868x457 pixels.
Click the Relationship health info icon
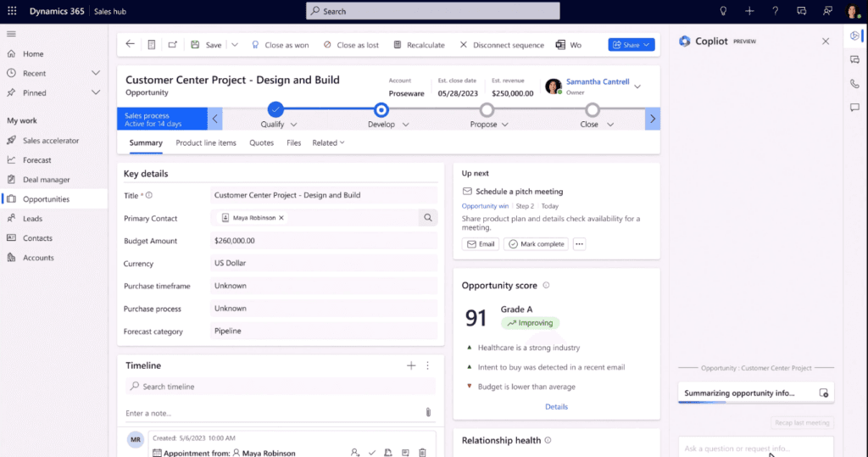click(548, 440)
